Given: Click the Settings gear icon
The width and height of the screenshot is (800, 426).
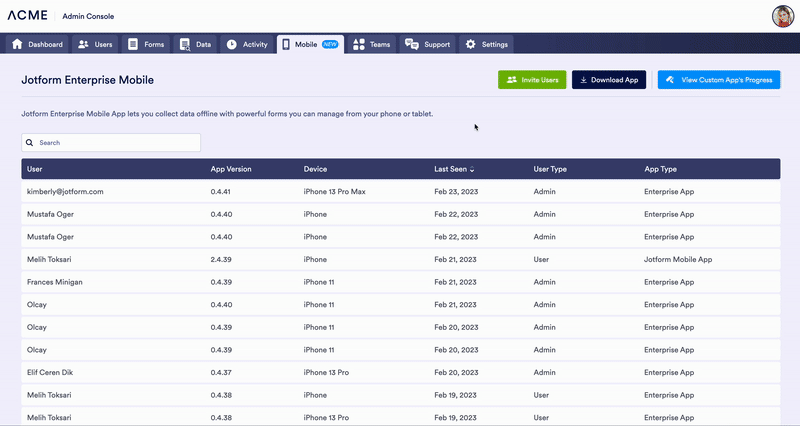Looking at the screenshot, I should [x=471, y=44].
